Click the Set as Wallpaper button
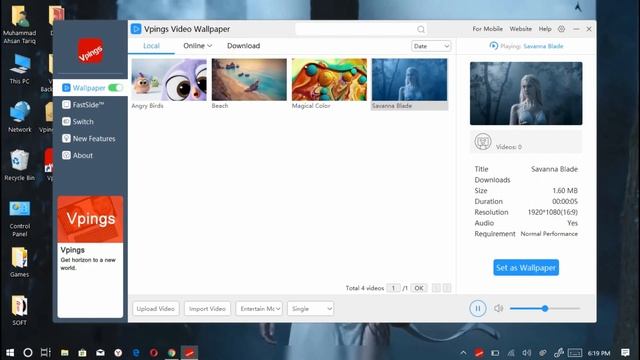 tap(526, 268)
